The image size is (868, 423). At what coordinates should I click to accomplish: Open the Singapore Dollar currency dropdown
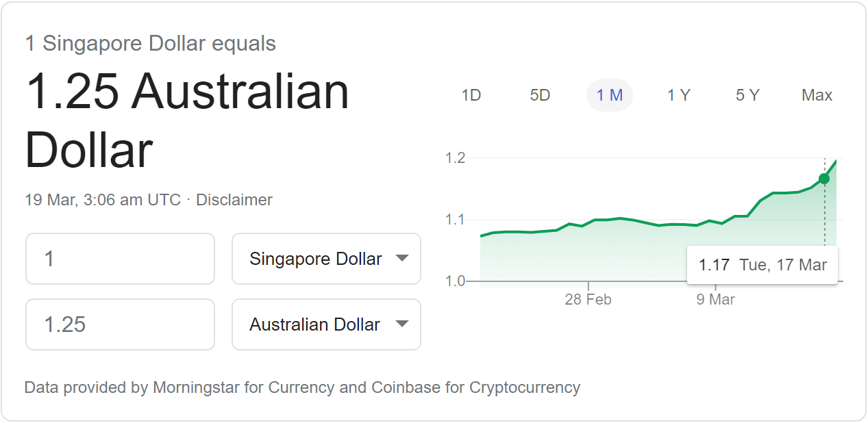[326, 259]
